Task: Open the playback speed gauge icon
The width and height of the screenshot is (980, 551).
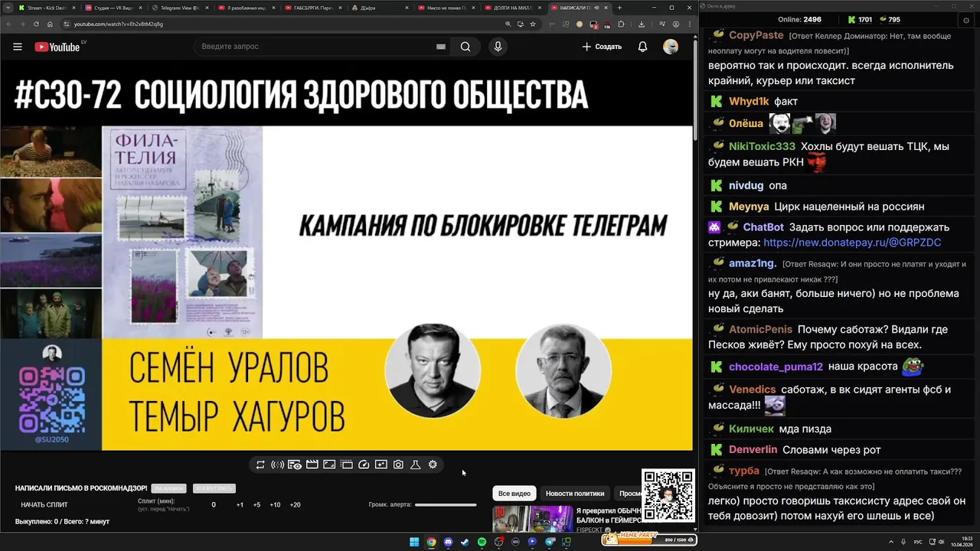Action: pos(364,465)
